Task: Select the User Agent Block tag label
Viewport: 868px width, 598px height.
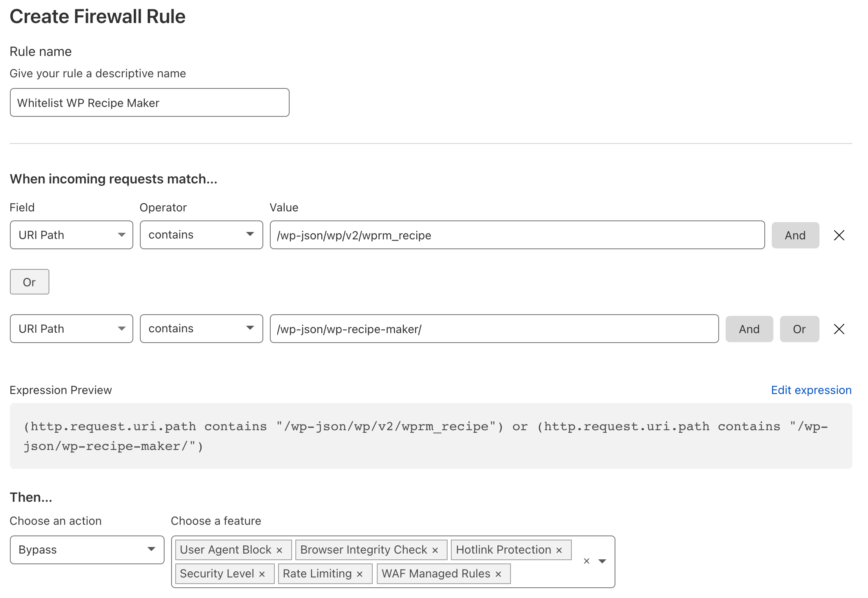Action: pyautogui.click(x=225, y=550)
